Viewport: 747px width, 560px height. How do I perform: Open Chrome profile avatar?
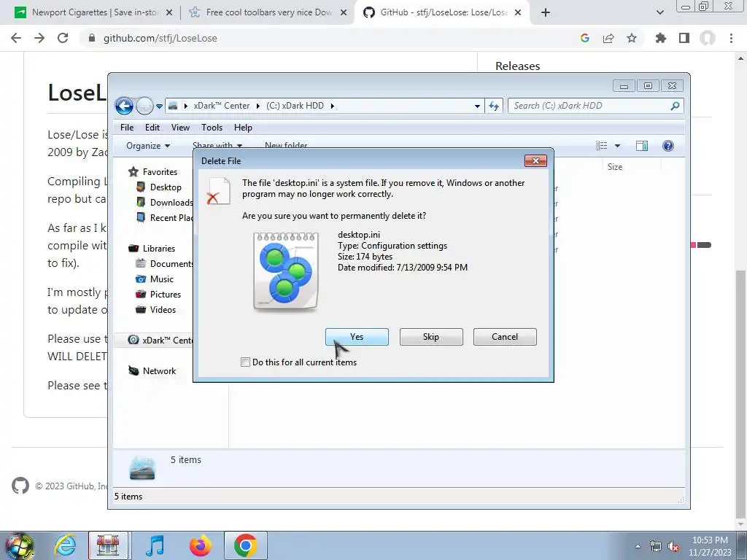tap(708, 38)
